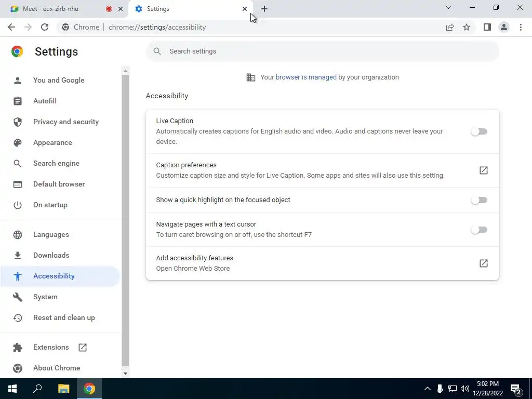Screen dimensions: 532x399
Task: Go to Default browser settings
Action: click(59, 184)
